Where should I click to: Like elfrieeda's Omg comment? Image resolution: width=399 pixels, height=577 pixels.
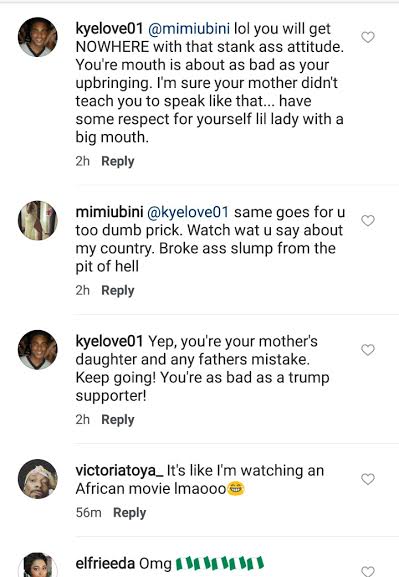pyautogui.click(x=368, y=571)
